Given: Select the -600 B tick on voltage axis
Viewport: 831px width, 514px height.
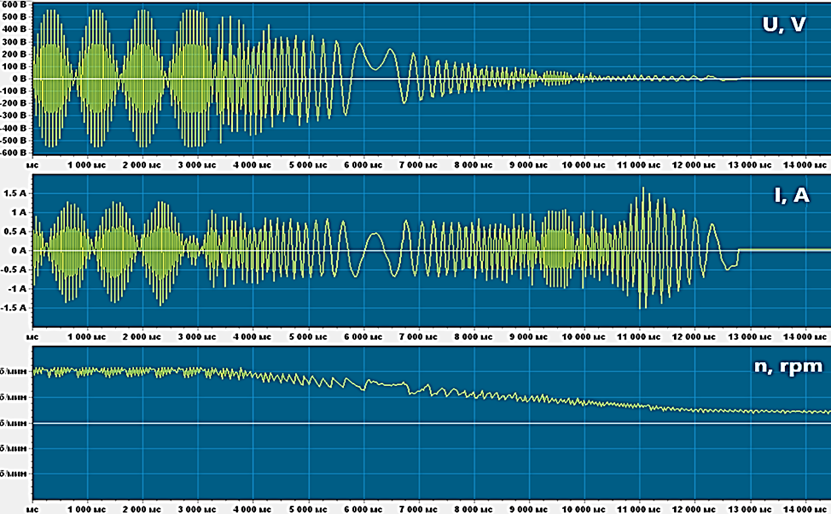Looking at the screenshot, I should (x=14, y=153).
